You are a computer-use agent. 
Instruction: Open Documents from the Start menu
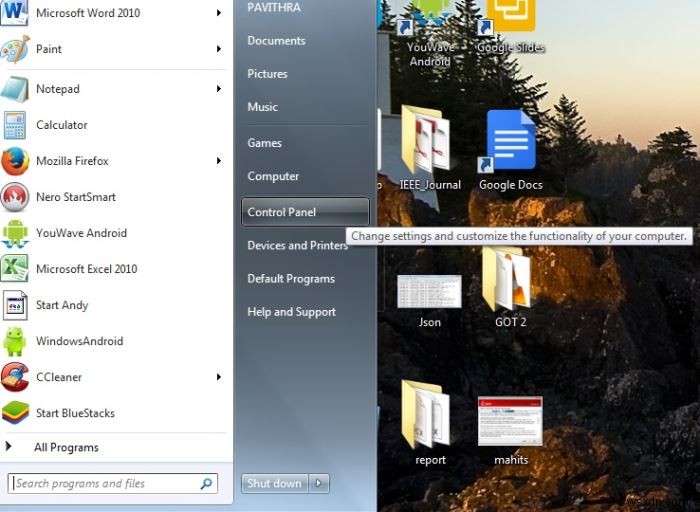[276, 41]
